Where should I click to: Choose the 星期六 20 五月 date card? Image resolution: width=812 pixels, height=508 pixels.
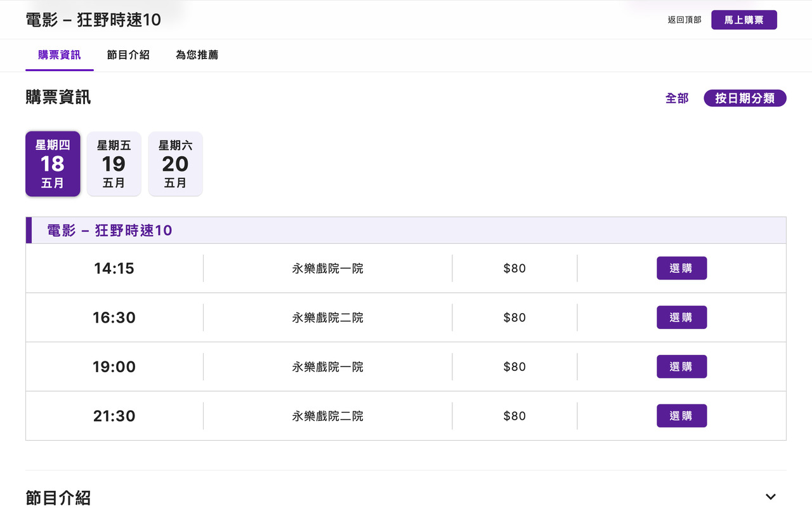(176, 164)
